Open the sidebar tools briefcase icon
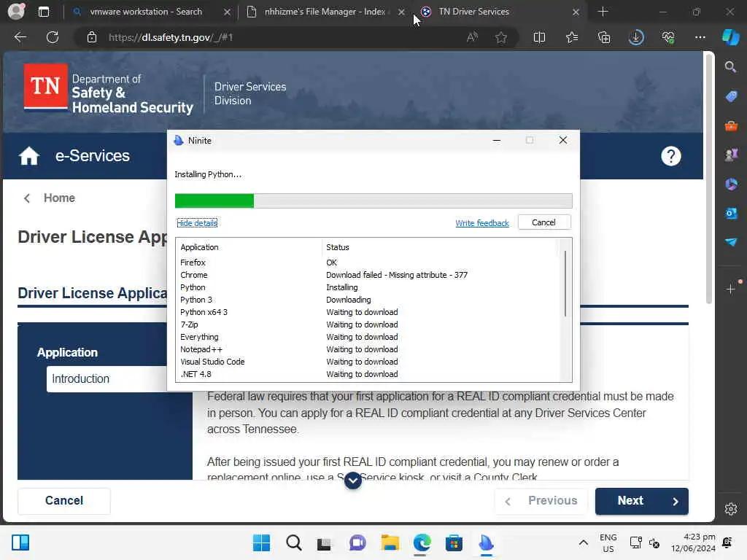The image size is (747, 560). (x=731, y=125)
